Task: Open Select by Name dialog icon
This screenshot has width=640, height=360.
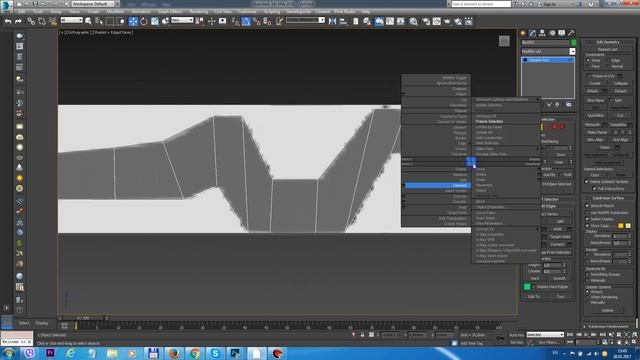Action: pos(99,21)
